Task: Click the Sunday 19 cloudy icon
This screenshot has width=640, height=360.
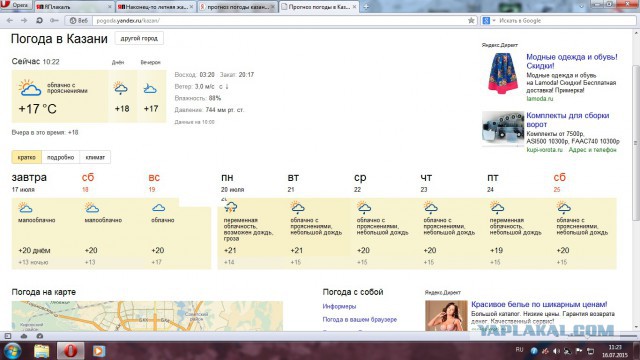Action: click(x=158, y=208)
